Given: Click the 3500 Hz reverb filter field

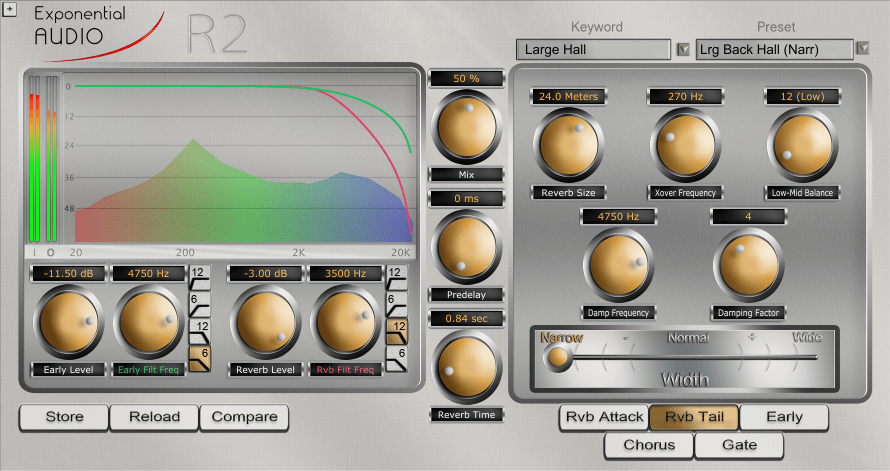Looking at the screenshot, I should (346, 274).
